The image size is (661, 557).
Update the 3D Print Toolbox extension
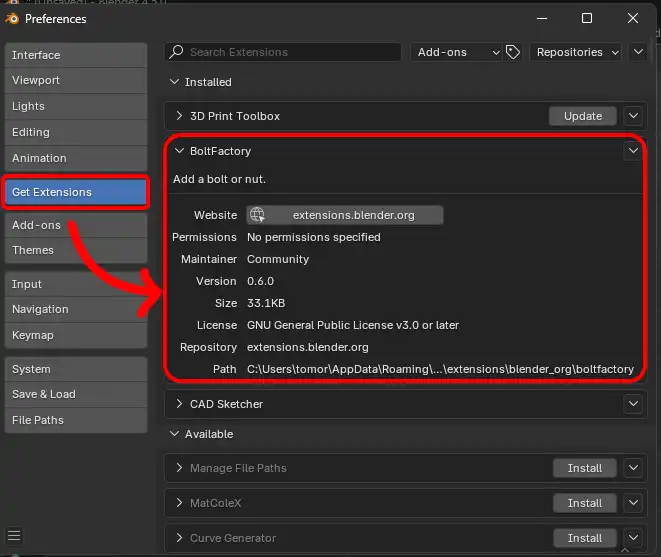[582, 116]
